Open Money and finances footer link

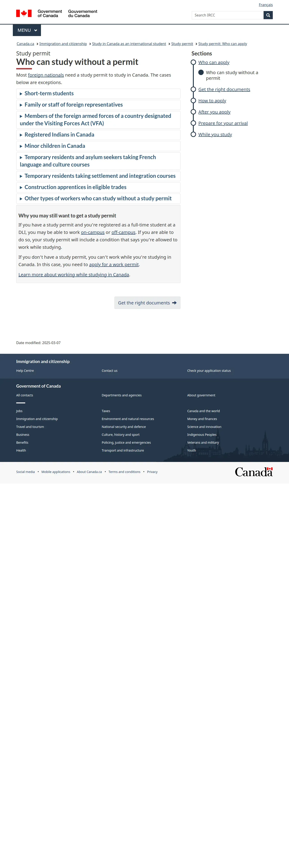tap(202, 419)
